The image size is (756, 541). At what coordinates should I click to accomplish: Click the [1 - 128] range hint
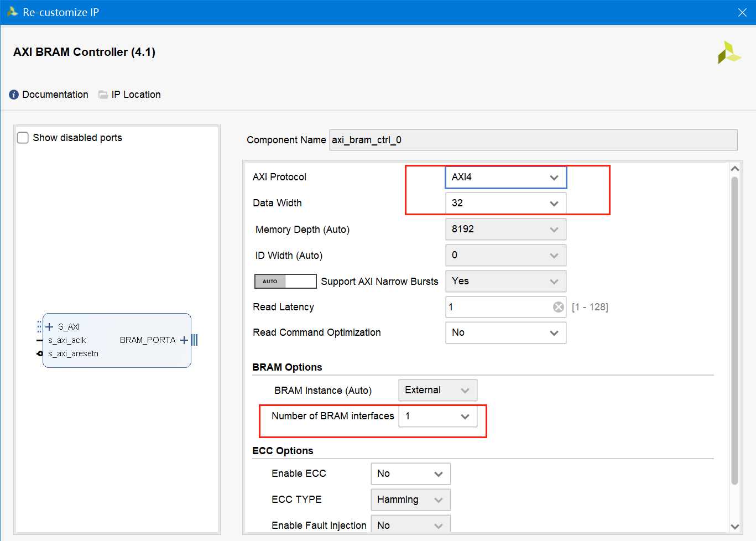pyautogui.click(x=590, y=307)
